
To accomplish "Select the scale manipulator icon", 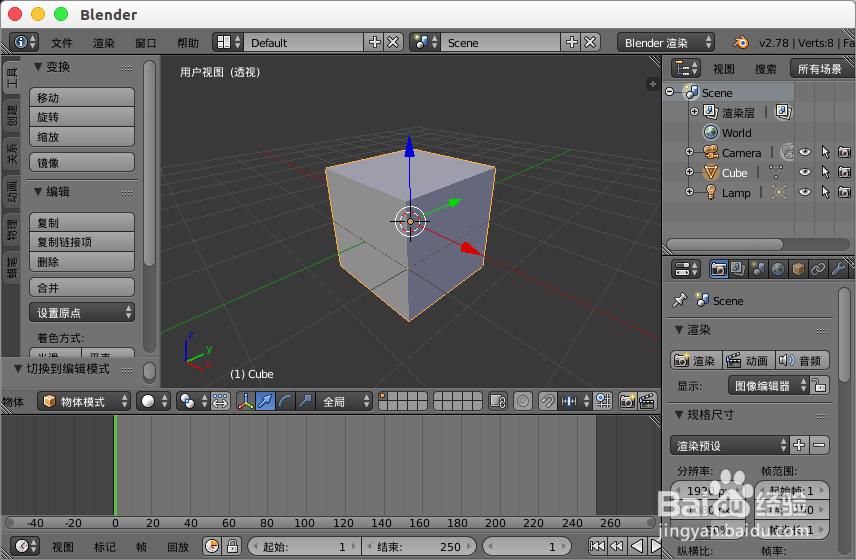I will click(305, 402).
